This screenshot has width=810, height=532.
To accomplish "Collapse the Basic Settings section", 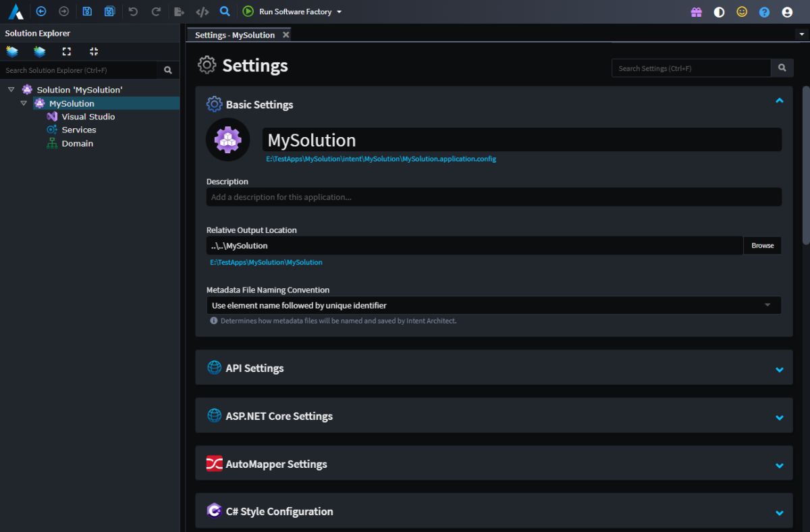I will click(780, 101).
